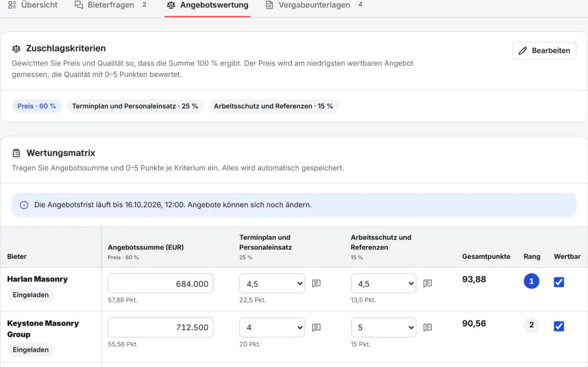This screenshot has width=588, height=367.
Task: Open Keystone Masonry Terminplan score dropdown
Action: pos(272,328)
